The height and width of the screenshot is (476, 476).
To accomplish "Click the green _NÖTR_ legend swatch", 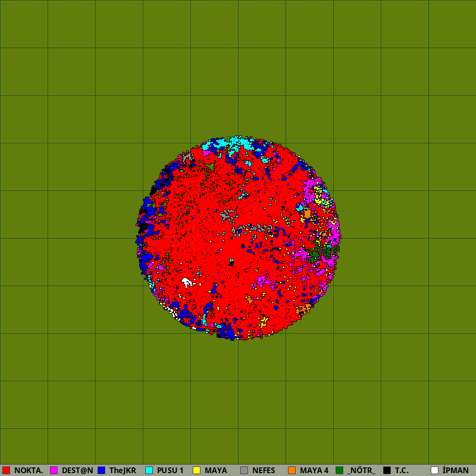I will coord(339,470).
